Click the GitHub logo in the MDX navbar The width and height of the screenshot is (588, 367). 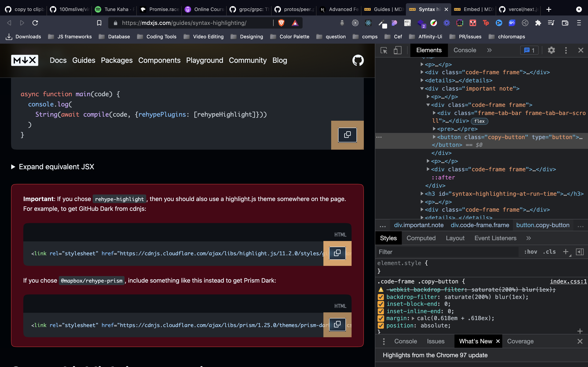(x=358, y=60)
